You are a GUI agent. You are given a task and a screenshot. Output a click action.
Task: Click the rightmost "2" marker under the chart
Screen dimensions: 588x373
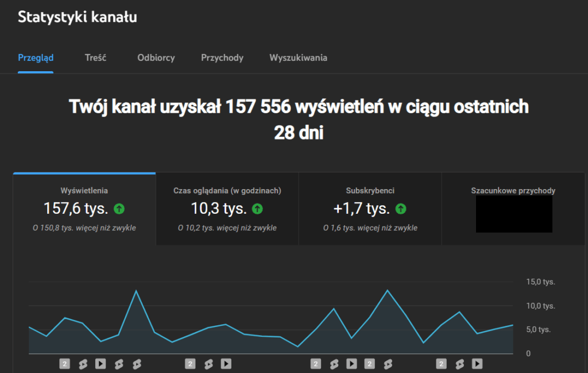(x=441, y=363)
